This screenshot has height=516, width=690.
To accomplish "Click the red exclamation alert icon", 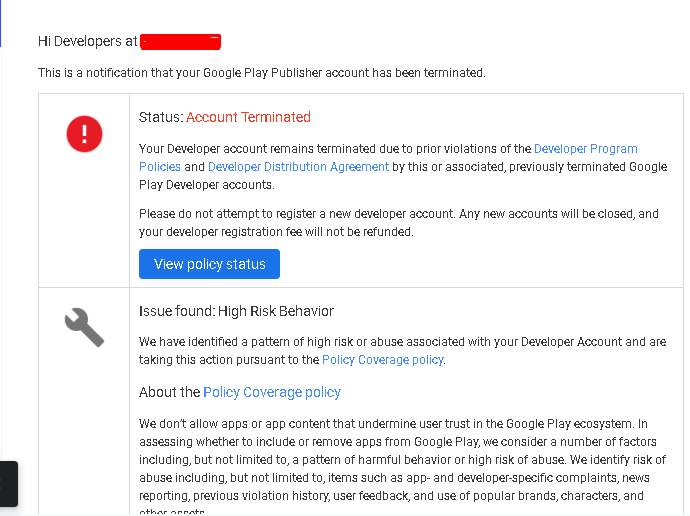I will coord(84,134).
